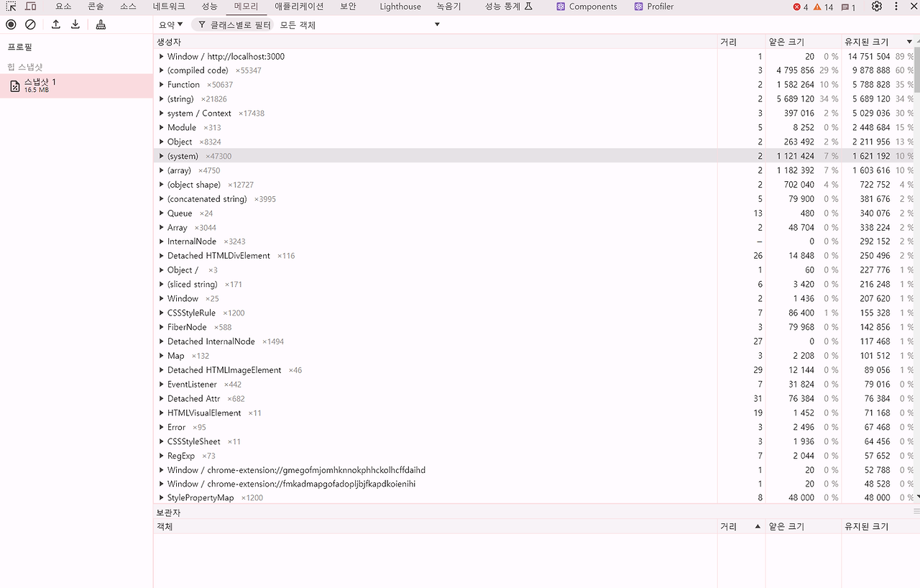
Task: Expand the system / Context row
Action: (161, 114)
